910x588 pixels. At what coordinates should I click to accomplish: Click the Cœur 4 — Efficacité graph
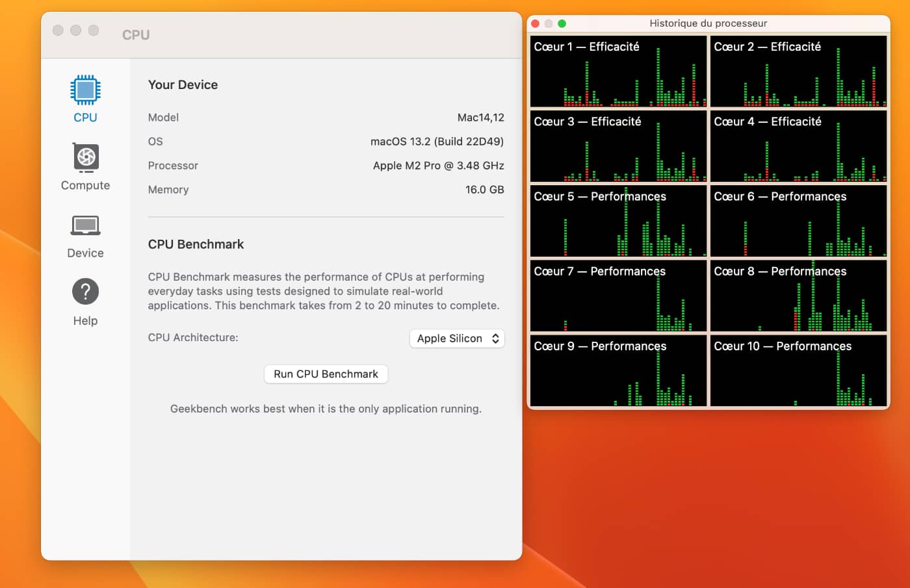798,146
